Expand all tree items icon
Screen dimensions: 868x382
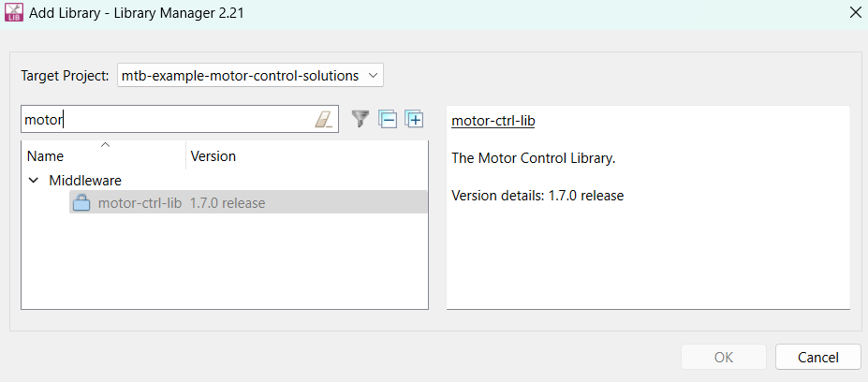(x=414, y=119)
